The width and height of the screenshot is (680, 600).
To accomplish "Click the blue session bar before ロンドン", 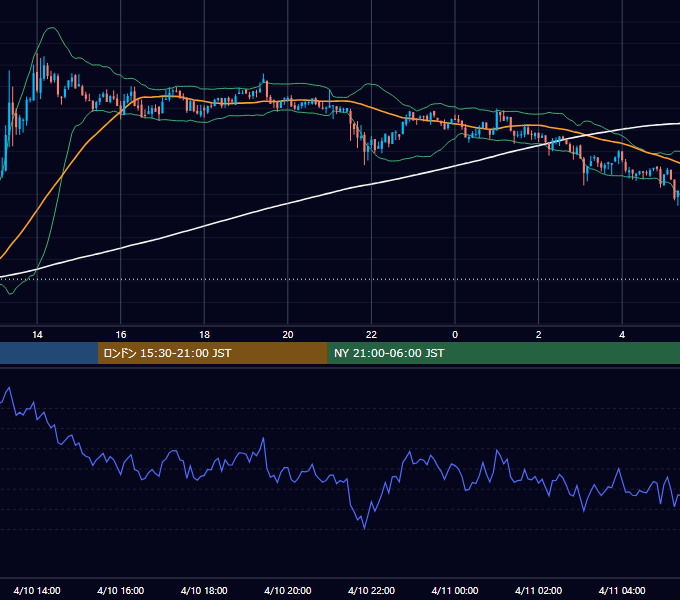I will pos(49,353).
